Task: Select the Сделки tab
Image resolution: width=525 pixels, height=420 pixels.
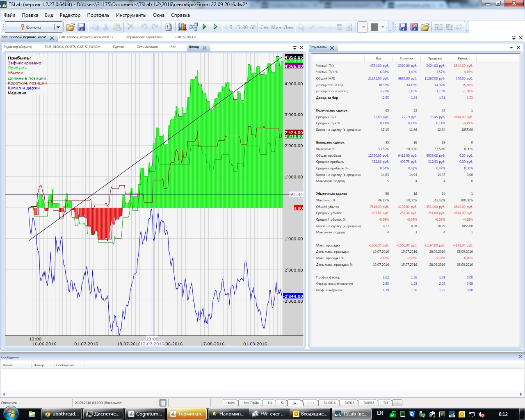Action: point(119,47)
